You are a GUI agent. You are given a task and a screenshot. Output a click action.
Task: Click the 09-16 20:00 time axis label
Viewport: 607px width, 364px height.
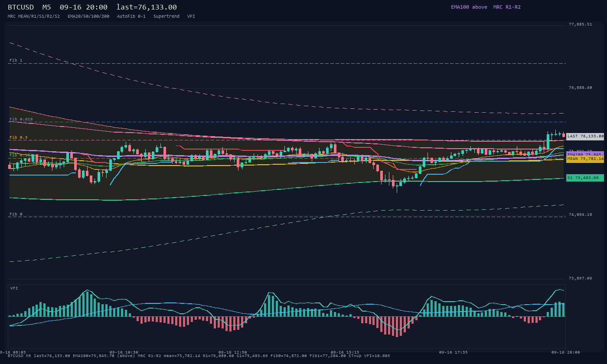565,352
